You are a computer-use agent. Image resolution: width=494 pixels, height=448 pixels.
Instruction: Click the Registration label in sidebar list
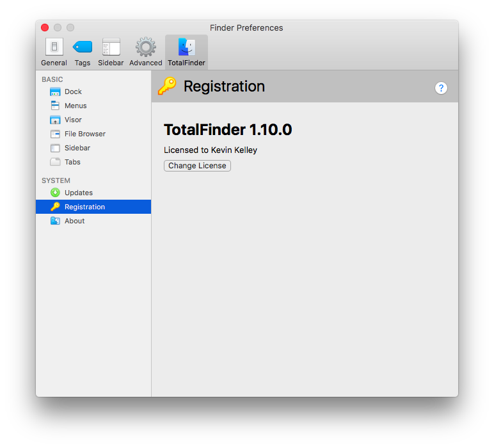84,207
